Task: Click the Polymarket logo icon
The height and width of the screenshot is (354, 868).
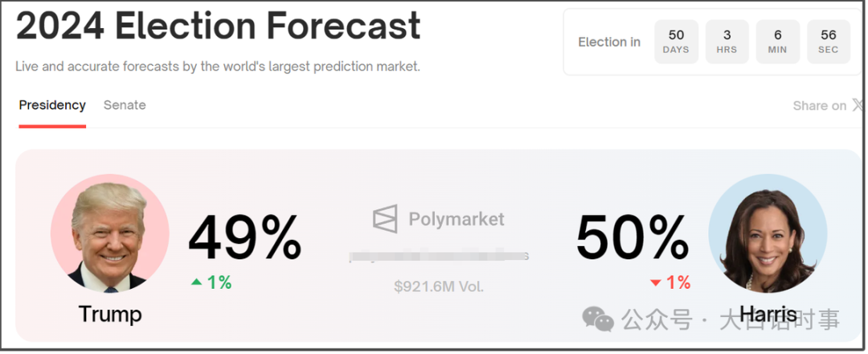Action: [385, 218]
